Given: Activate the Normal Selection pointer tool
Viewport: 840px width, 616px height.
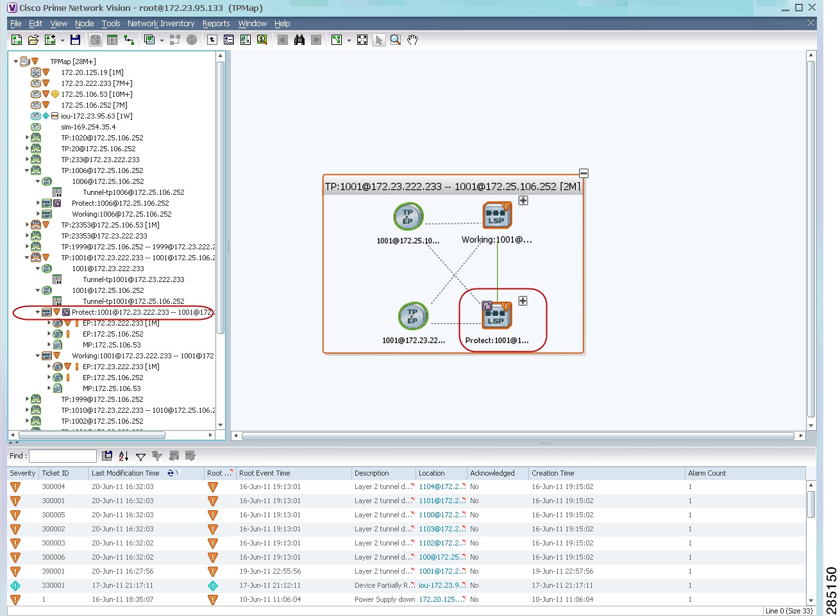Looking at the screenshot, I should coord(379,40).
